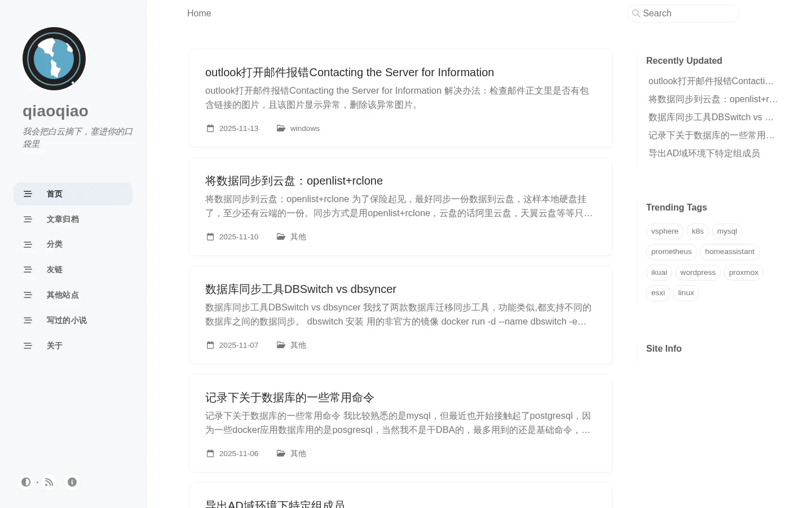This screenshot has height=508, width=812.
Task: Click the menu icon beside 其他站点
Action: pos(28,295)
